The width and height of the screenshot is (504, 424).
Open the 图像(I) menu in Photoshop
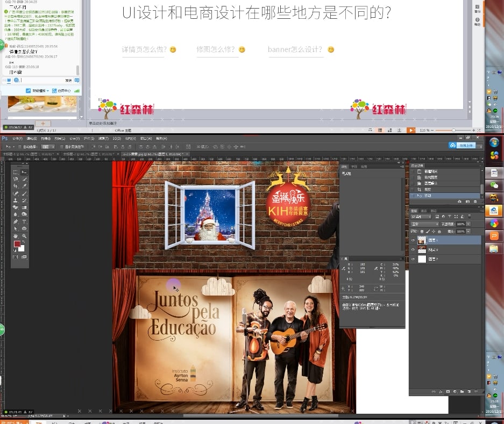coord(45,139)
